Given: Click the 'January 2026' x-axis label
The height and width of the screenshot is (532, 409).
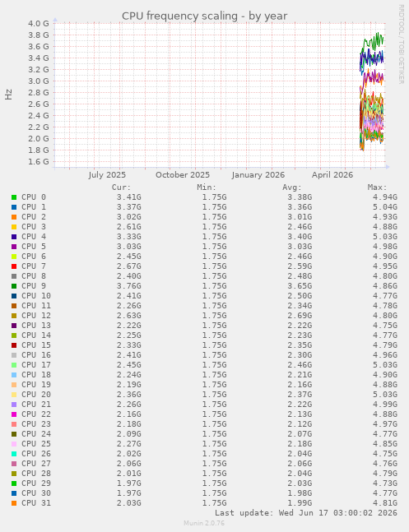Looking at the screenshot, I should coord(258,175).
